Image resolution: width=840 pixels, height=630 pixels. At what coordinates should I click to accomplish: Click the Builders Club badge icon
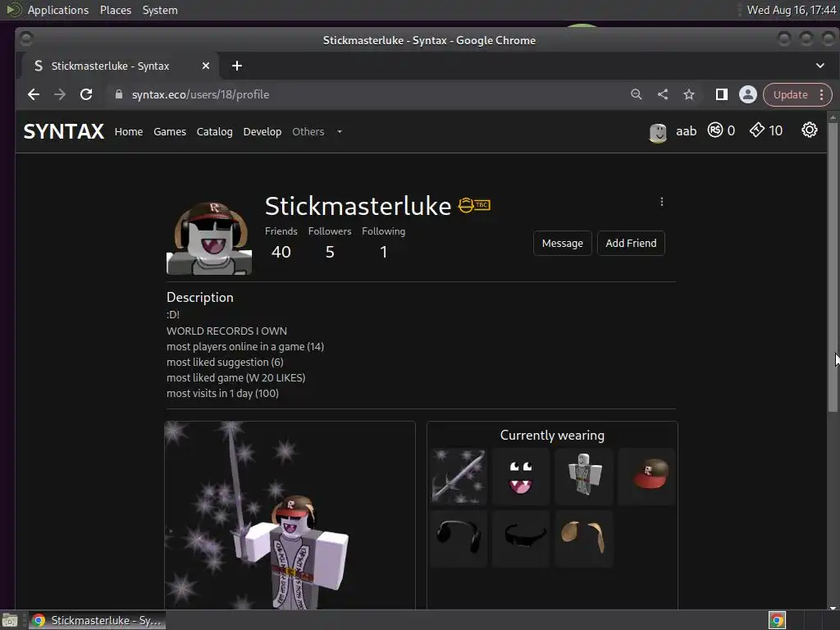tap(475, 205)
